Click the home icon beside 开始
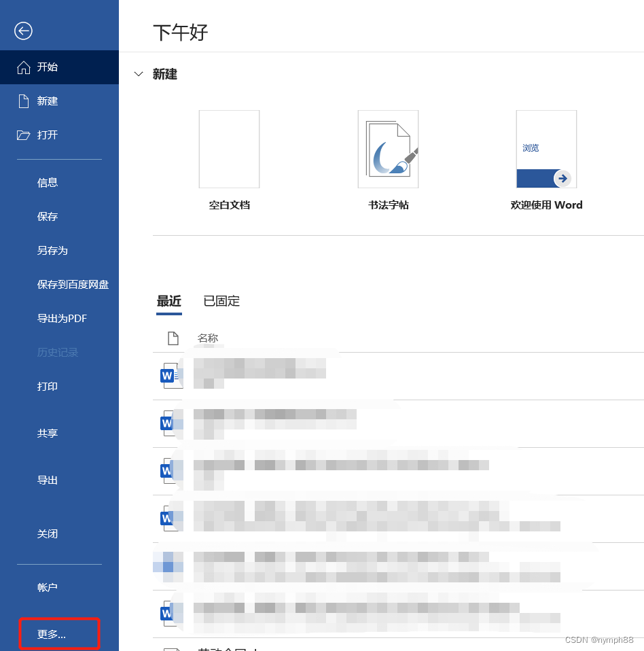The width and height of the screenshot is (644, 651). 24,67
